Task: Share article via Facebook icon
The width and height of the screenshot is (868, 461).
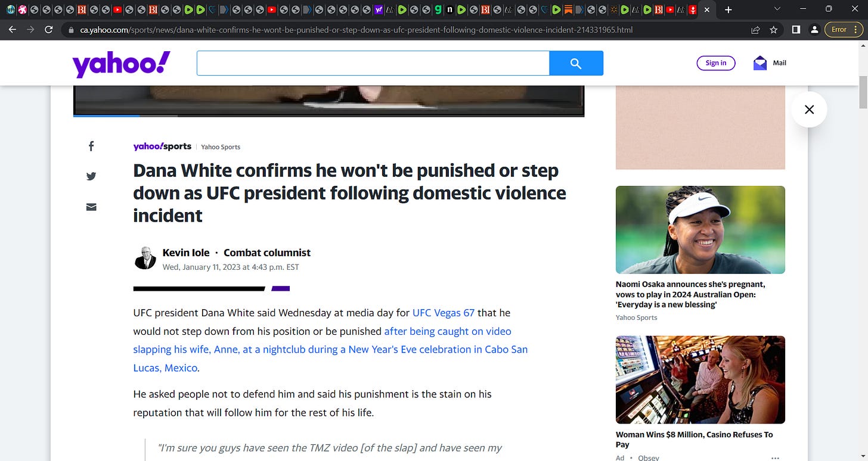Action: (91, 146)
